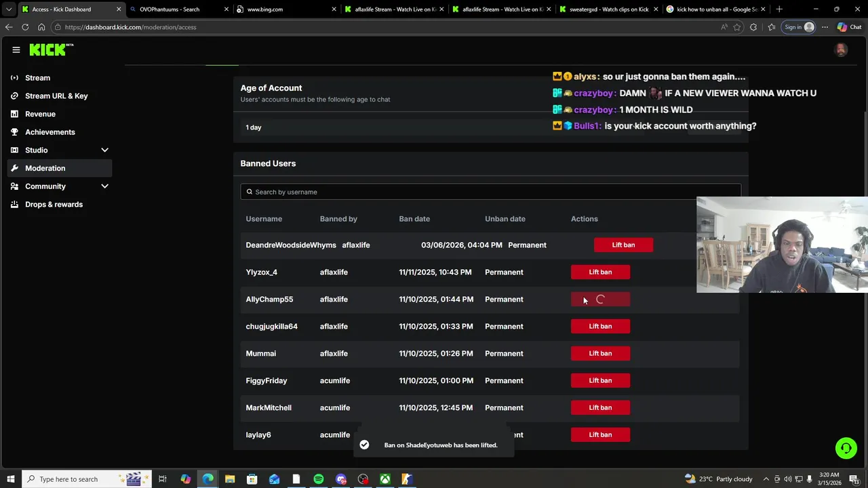The image size is (868, 488).
Task: Click the Ban date column header
Action: [414, 219]
